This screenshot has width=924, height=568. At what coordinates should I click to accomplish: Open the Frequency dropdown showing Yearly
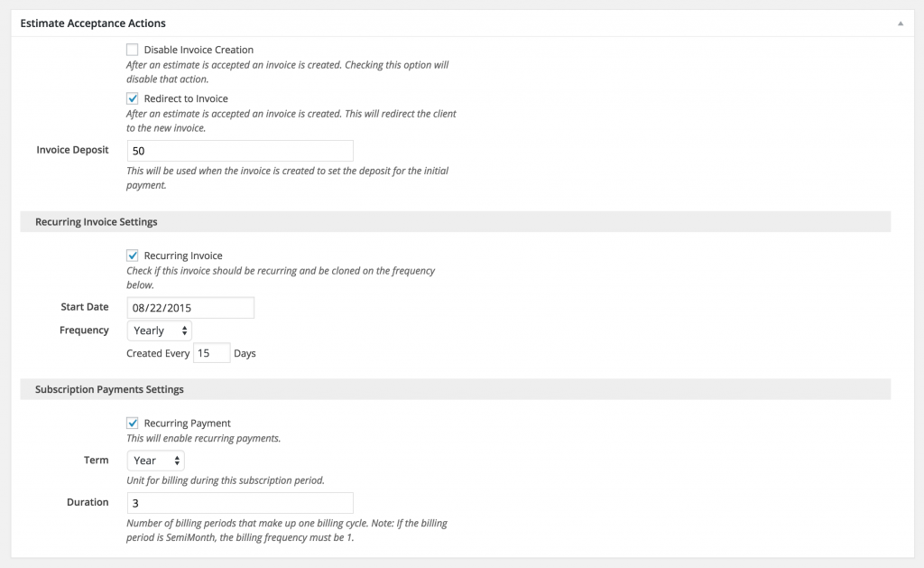click(159, 331)
